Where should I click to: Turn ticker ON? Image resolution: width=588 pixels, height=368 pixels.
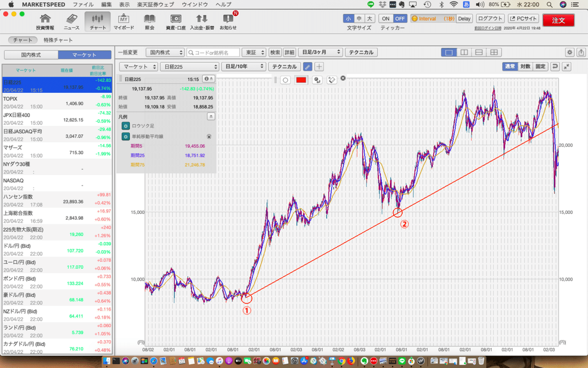386,18
